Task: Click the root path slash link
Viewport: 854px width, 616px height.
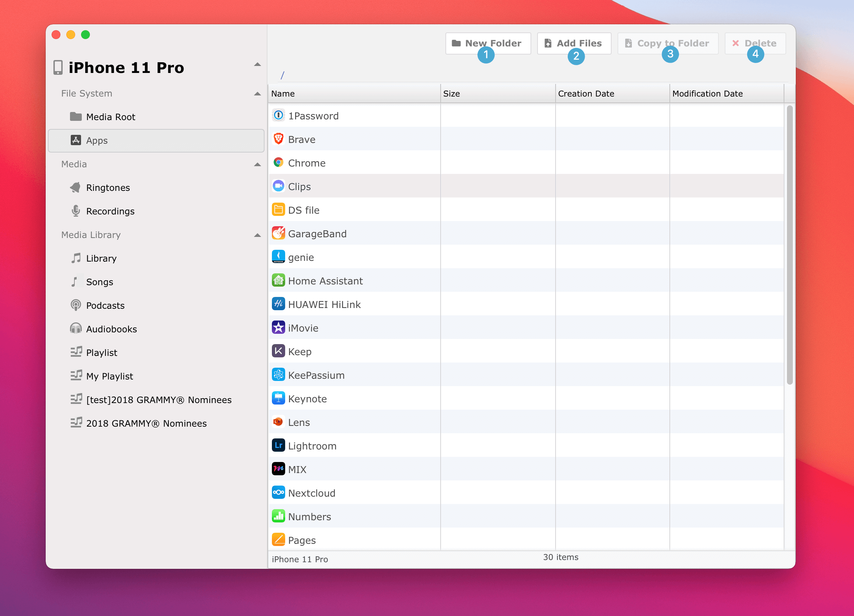Action: [x=282, y=75]
